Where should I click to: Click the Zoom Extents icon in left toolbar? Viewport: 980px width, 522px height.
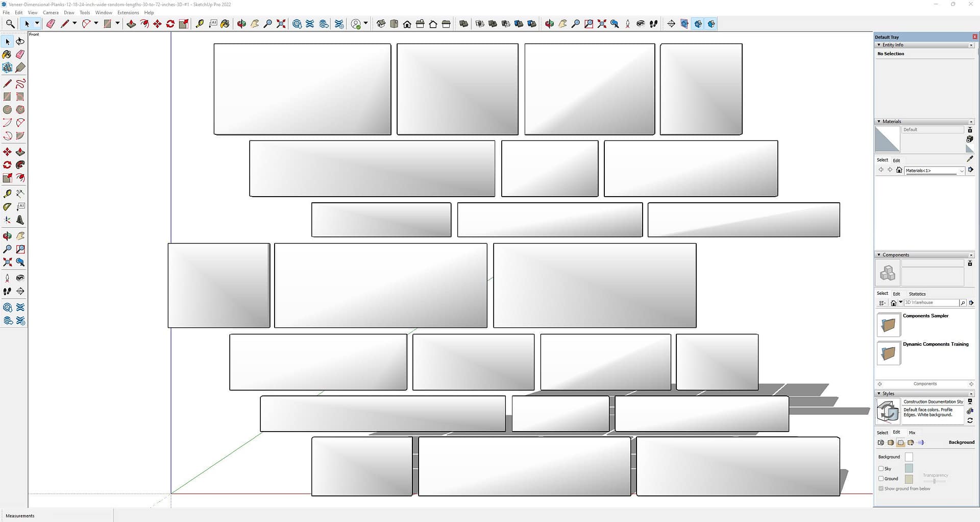(8, 263)
